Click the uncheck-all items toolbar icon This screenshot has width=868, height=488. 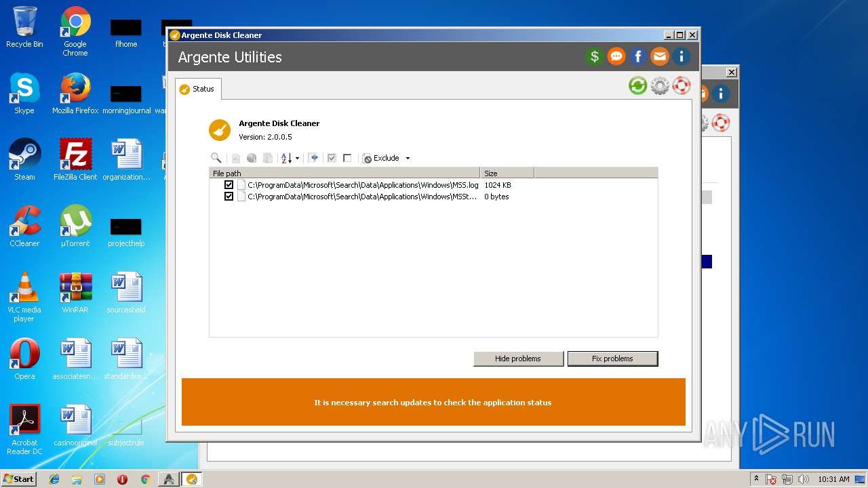pos(347,158)
